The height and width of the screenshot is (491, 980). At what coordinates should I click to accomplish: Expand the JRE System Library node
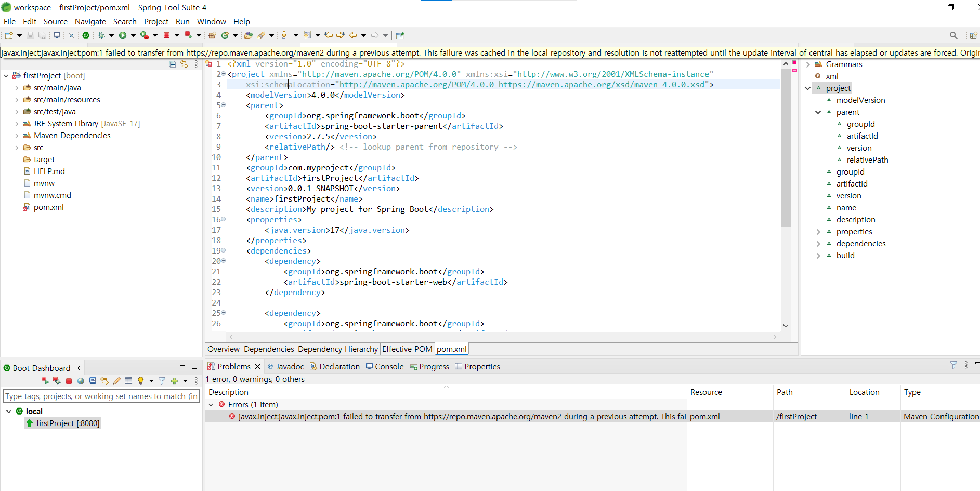pos(17,124)
